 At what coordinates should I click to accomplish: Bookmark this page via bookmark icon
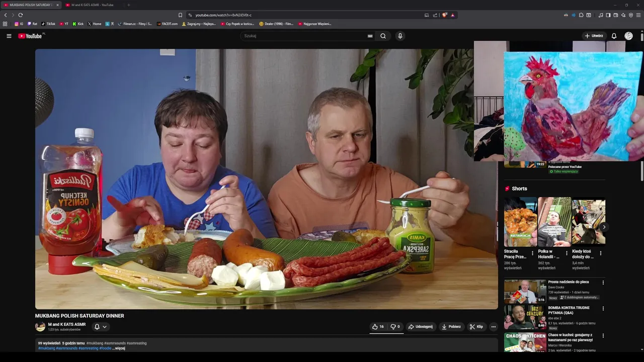(180, 15)
